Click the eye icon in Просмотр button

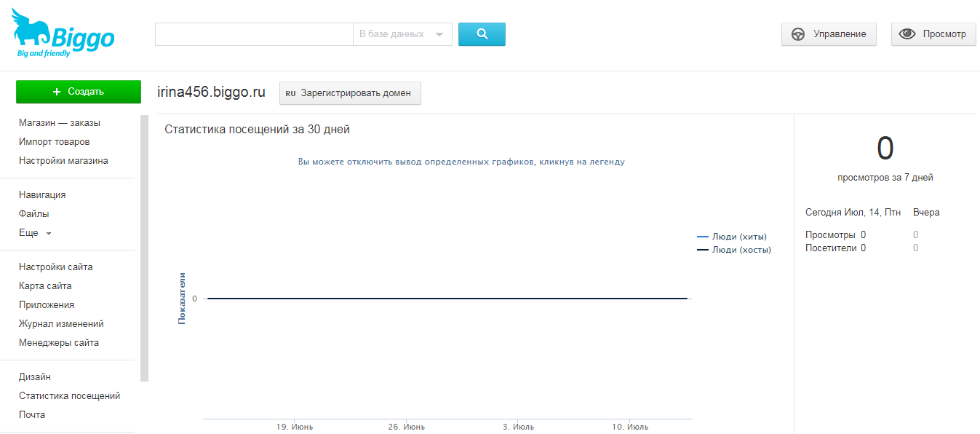(907, 34)
